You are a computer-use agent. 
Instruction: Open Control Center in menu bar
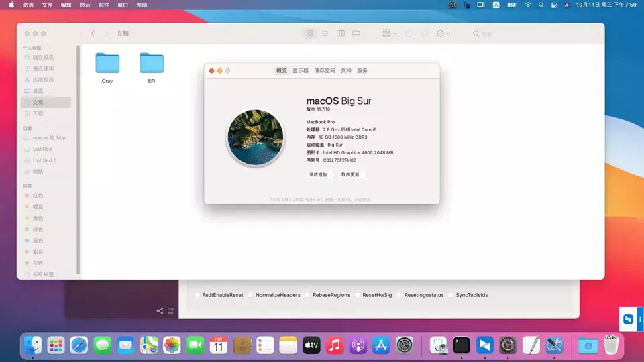(554, 5)
